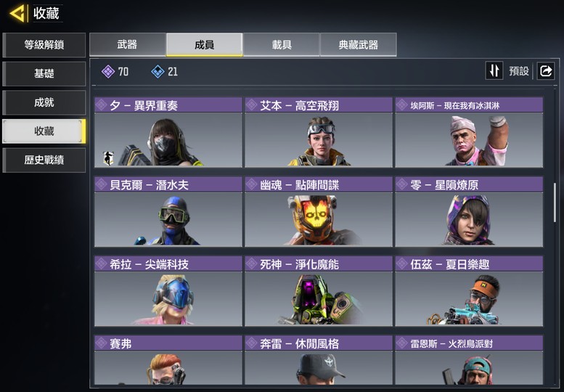Click the share icon next to 預設

click(x=546, y=70)
